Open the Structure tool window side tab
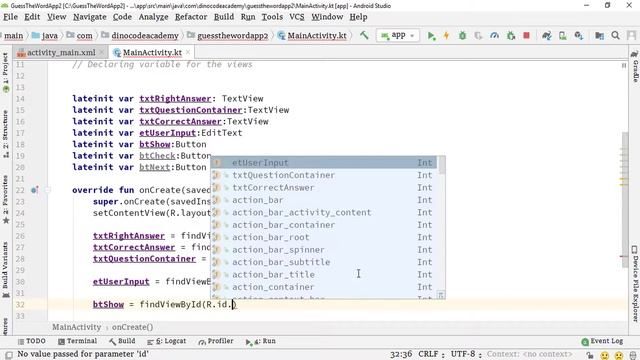 coord(5,134)
